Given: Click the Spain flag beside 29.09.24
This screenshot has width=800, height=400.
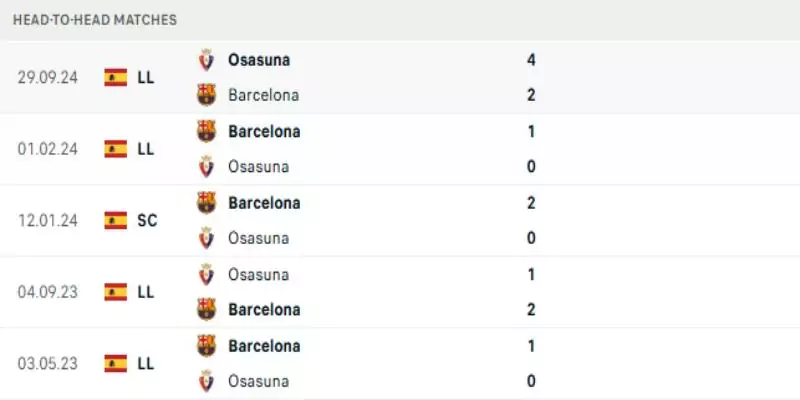Looking at the screenshot, I should click(116, 77).
